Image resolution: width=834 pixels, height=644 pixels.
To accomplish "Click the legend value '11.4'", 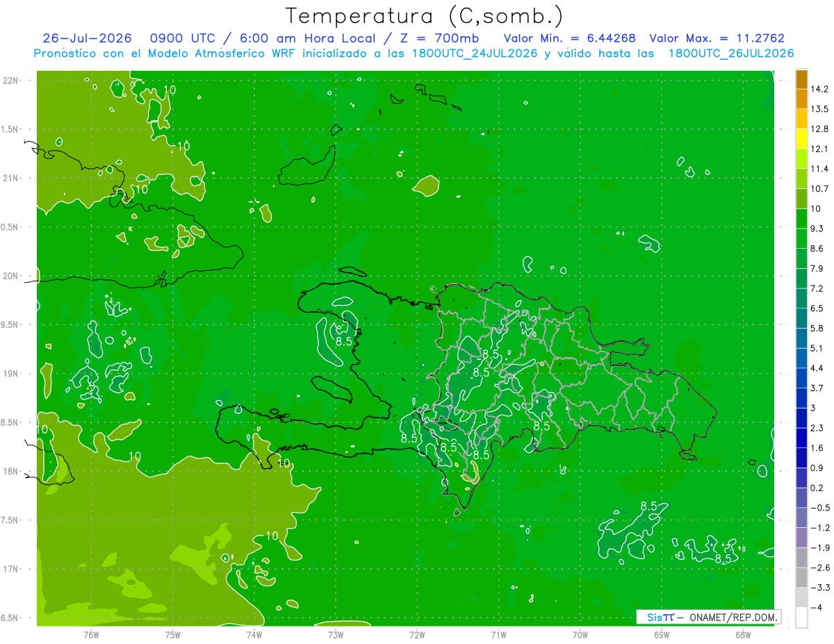I will pyautogui.click(x=821, y=169).
